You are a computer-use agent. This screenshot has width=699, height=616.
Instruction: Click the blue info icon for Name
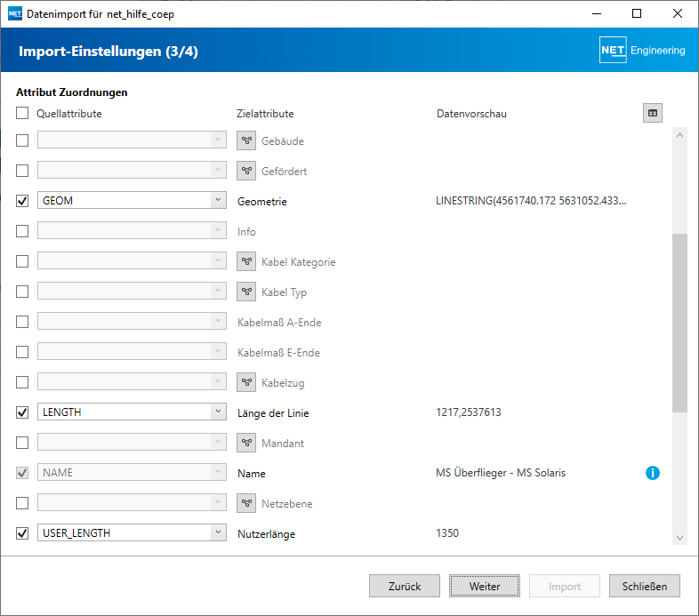(653, 473)
